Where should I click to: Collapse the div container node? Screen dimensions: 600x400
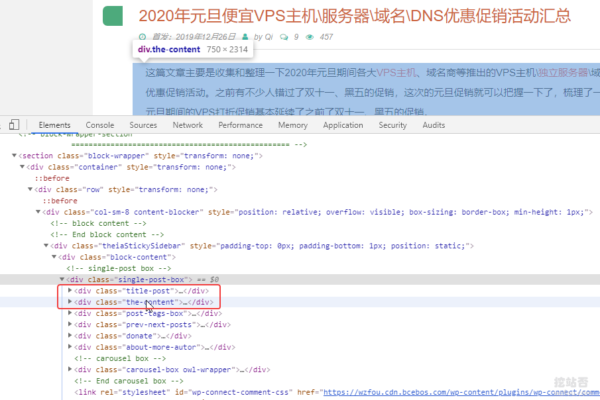pos(22,167)
